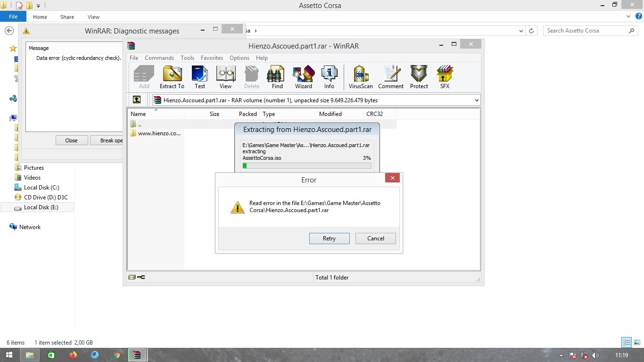Click the SFX toolbar icon
Screen dimensions: 644x362
[445, 77]
